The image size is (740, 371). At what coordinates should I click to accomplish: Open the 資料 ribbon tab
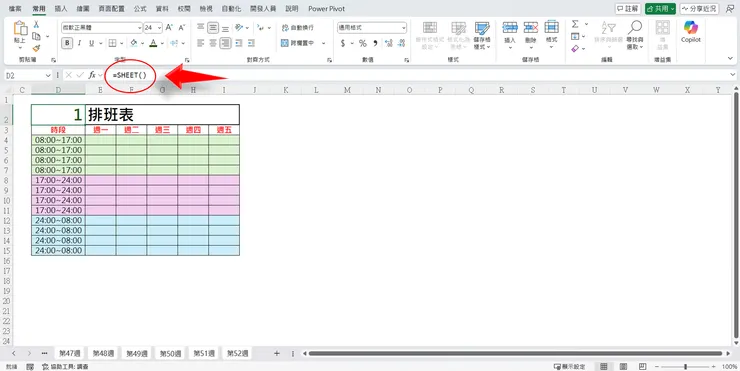(162, 9)
